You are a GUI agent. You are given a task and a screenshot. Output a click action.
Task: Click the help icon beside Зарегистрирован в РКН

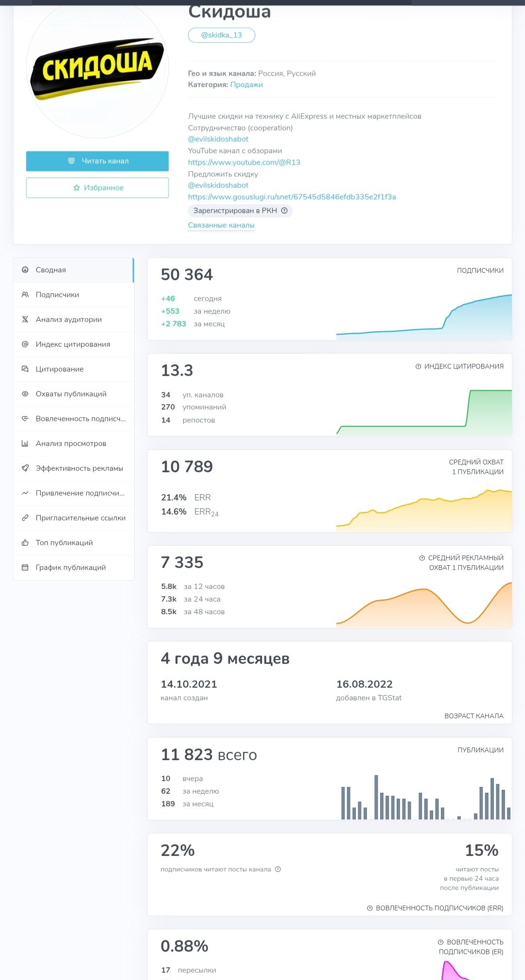pyautogui.click(x=284, y=211)
